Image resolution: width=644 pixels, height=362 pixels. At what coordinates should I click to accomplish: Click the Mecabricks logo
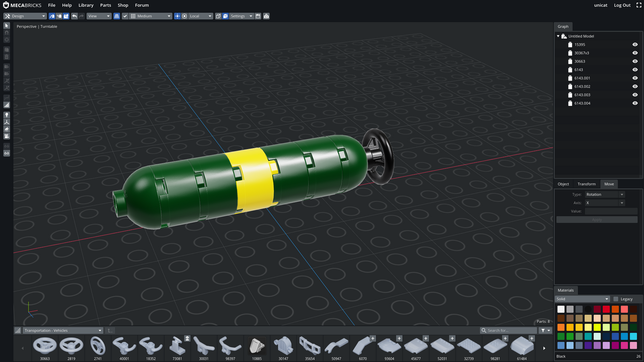[22, 5]
